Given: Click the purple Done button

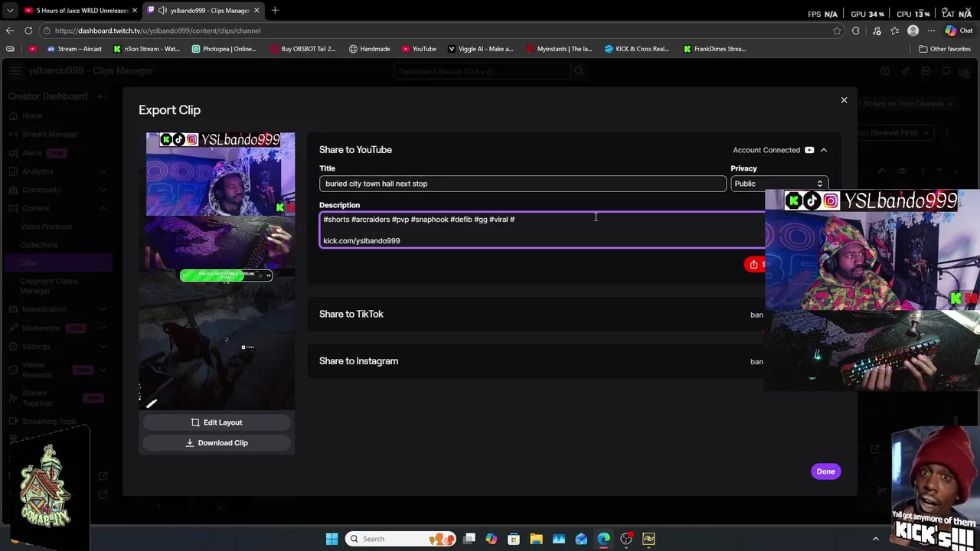Looking at the screenshot, I should tap(825, 471).
